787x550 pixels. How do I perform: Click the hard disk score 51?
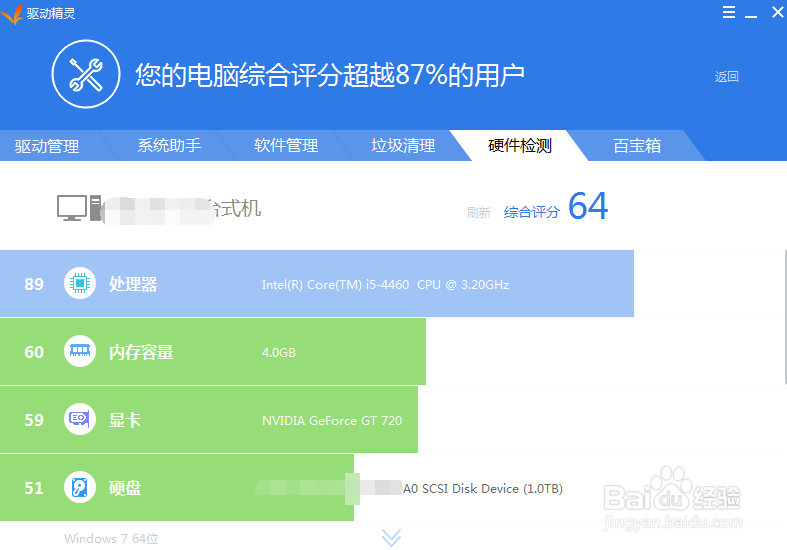point(34,488)
